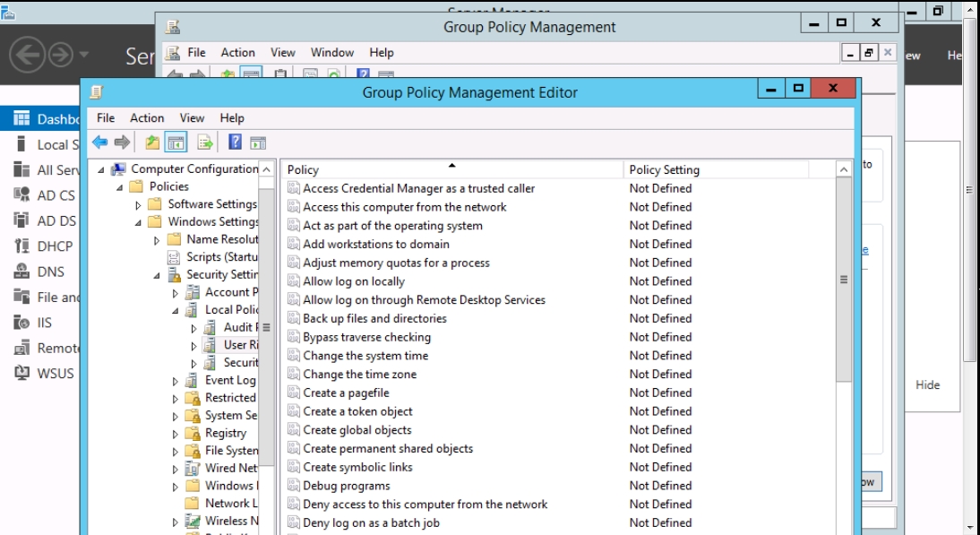Select the 'Debug programs' policy entry
This screenshot has height=535, width=980.
[346, 486]
